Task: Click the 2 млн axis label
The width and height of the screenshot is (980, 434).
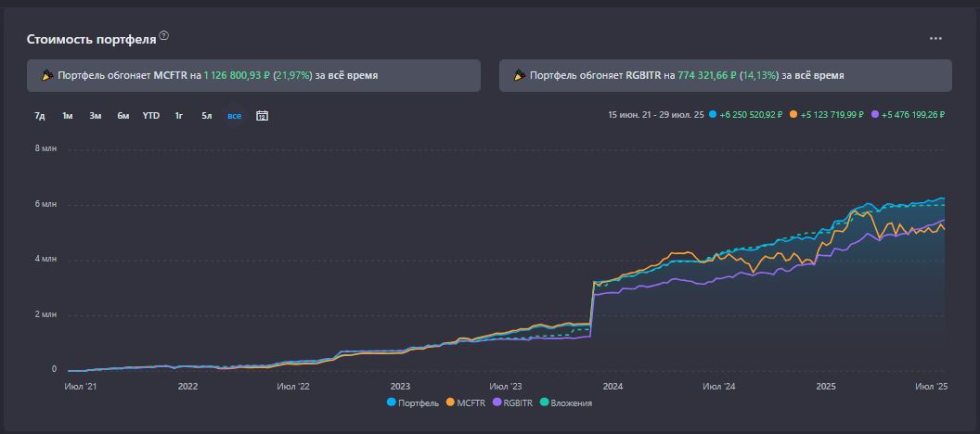Action: click(x=45, y=314)
